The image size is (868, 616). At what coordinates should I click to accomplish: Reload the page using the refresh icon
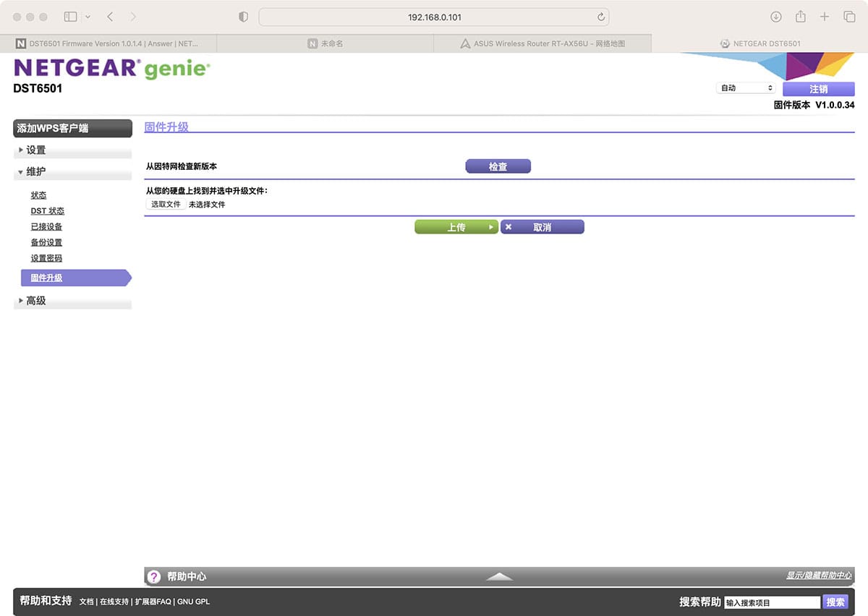600,17
